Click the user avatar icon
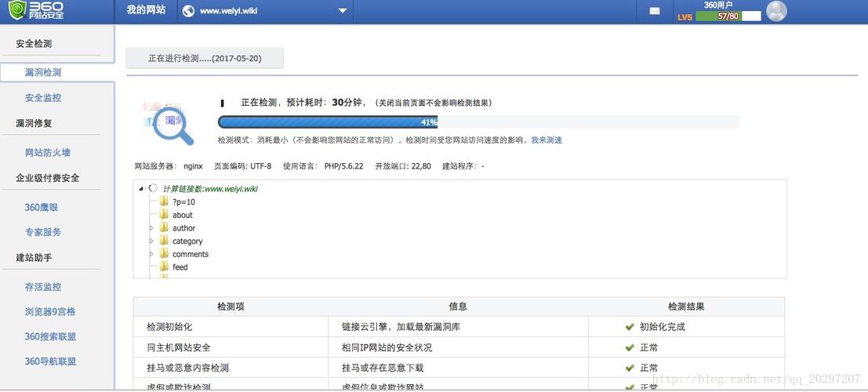868x392 pixels. (x=776, y=10)
